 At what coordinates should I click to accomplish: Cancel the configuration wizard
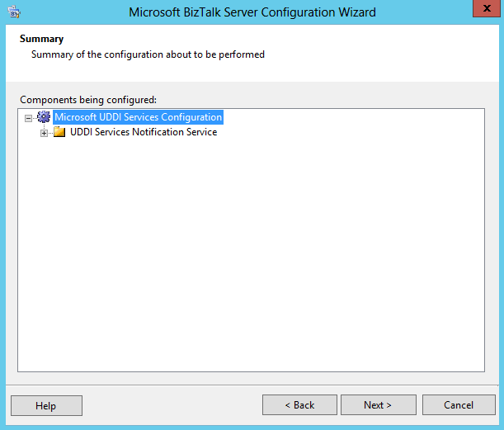tap(459, 405)
